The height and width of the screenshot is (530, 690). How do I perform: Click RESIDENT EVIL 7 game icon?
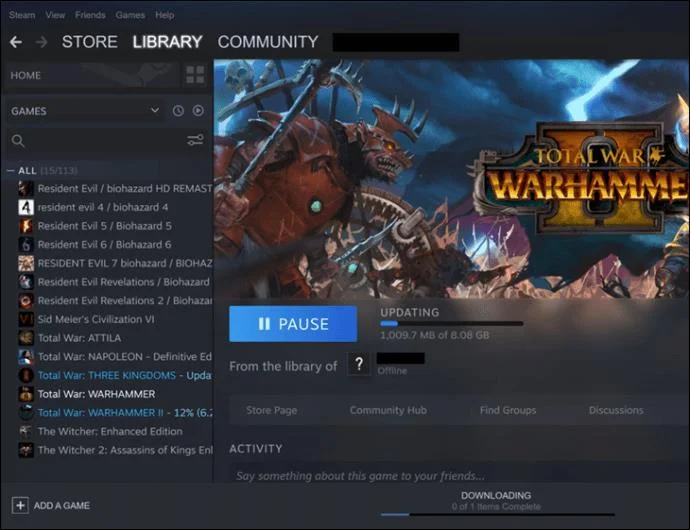coord(26,263)
